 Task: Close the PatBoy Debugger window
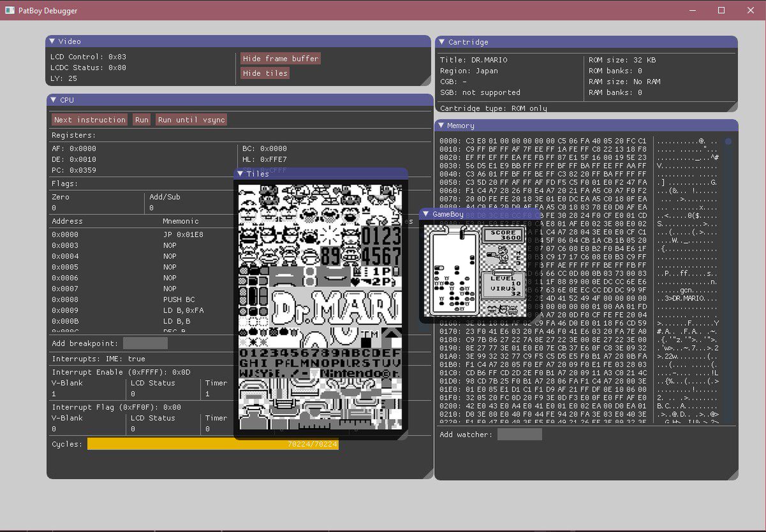[x=751, y=10]
